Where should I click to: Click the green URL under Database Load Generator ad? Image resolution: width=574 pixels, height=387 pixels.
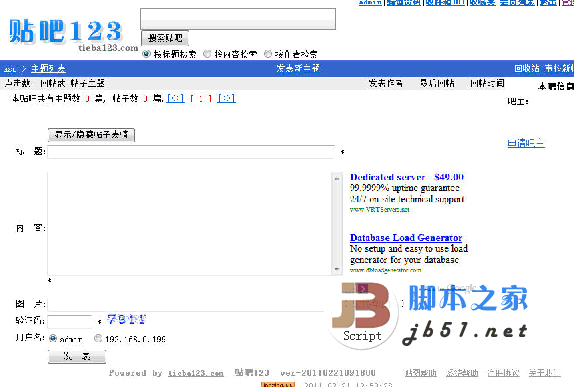pyautogui.click(x=385, y=270)
